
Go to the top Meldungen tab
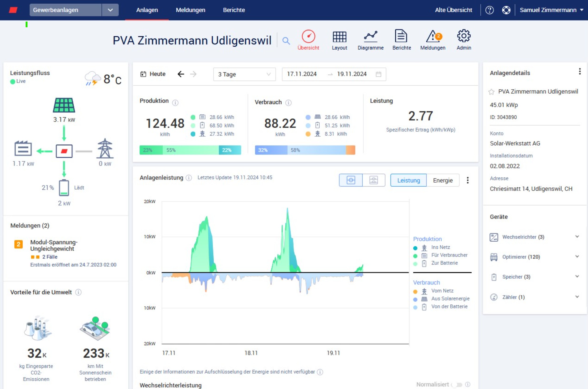tap(190, 10)
